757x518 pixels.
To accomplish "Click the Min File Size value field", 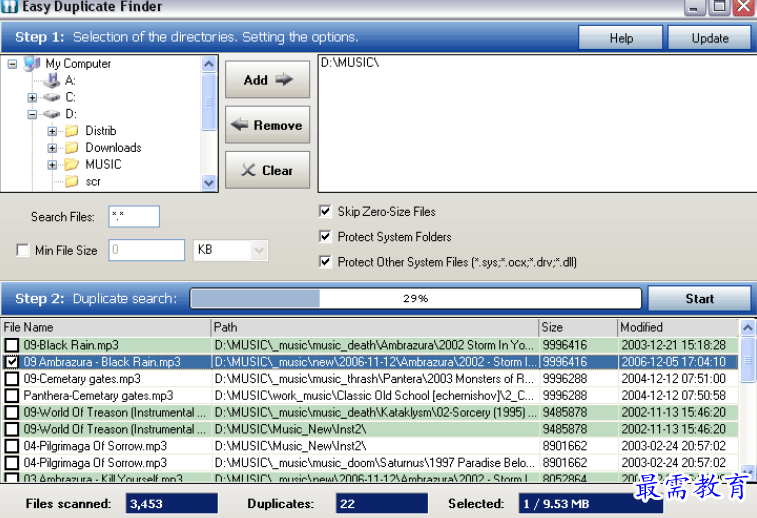I will pyautogui.click(x=147, y=250).
